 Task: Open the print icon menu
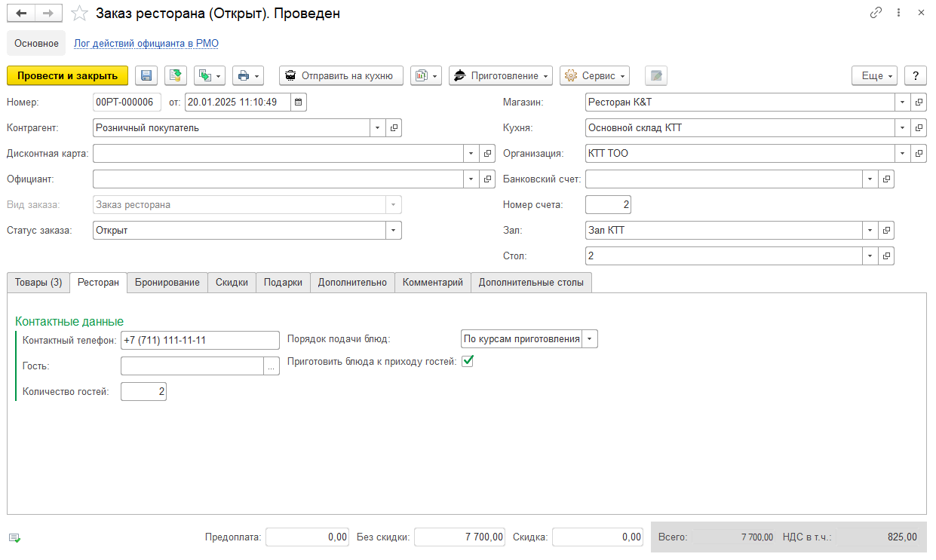click(248, 75)
